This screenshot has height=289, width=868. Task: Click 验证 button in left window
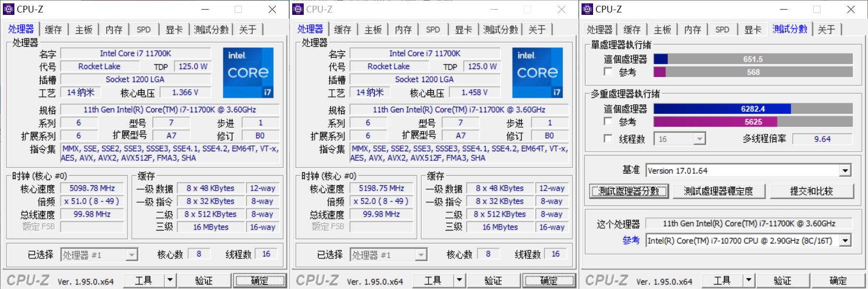tap(204, 280)
